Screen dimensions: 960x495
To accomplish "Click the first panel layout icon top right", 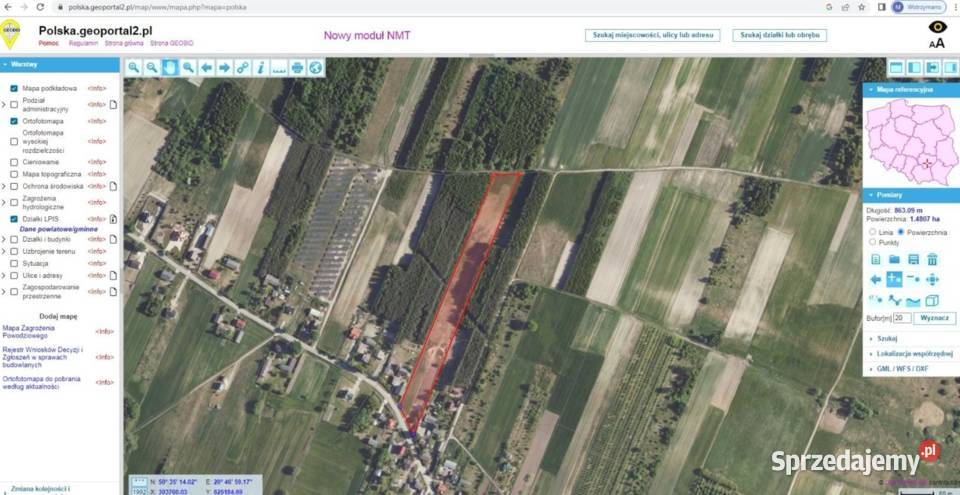I will pyautogui.click(x=896, y=67).
